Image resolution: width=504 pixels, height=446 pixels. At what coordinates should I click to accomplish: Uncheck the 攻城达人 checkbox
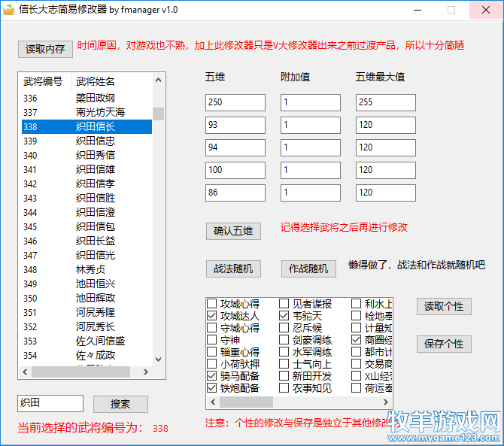(212, 316)
